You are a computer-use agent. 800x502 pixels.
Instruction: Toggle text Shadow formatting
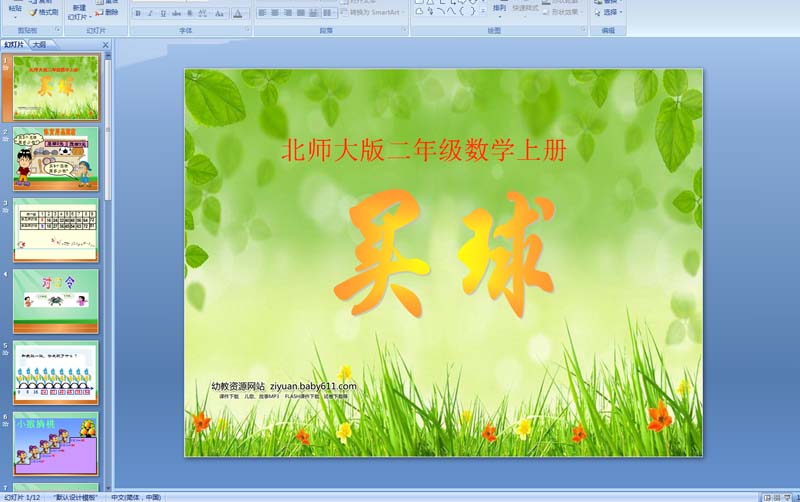tap(189, 13)
